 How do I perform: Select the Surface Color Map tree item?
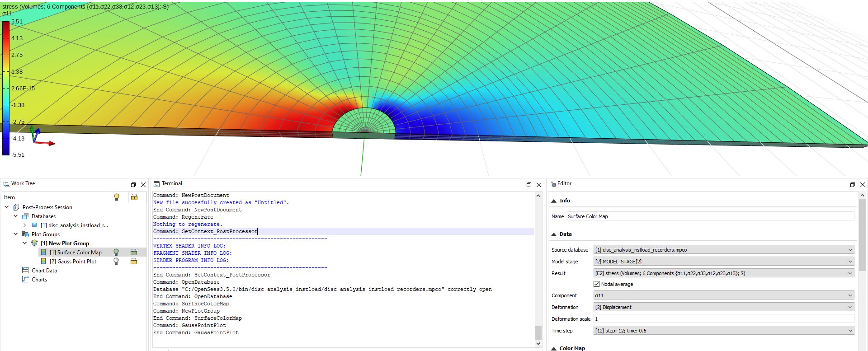point(75,253)
